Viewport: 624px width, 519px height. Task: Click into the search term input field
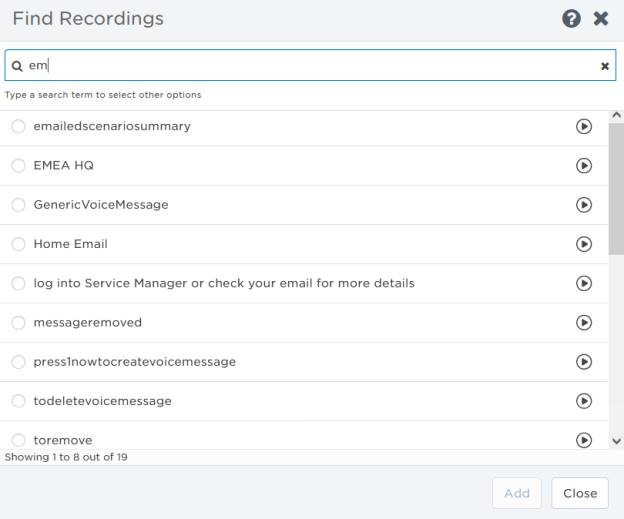click(x=300, y=66)
